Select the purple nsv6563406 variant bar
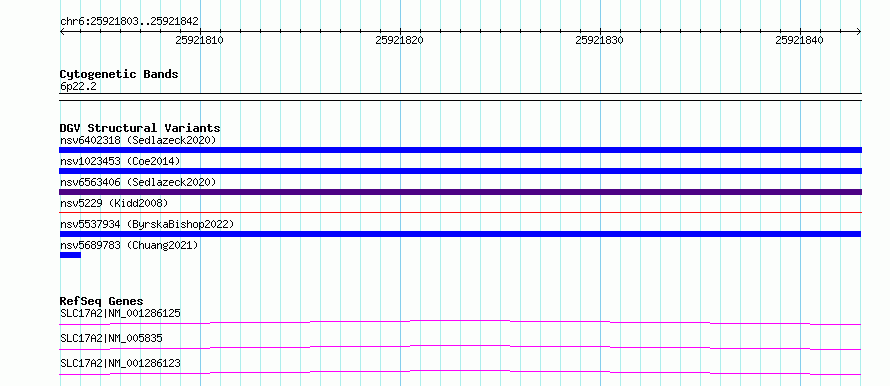Viewport: 890px width, 386px height. 461,192
